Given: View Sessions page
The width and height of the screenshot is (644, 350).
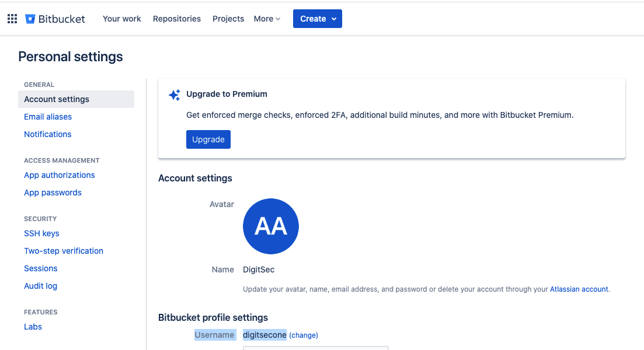Looking at the screenshot, I should tap(41, 268).
